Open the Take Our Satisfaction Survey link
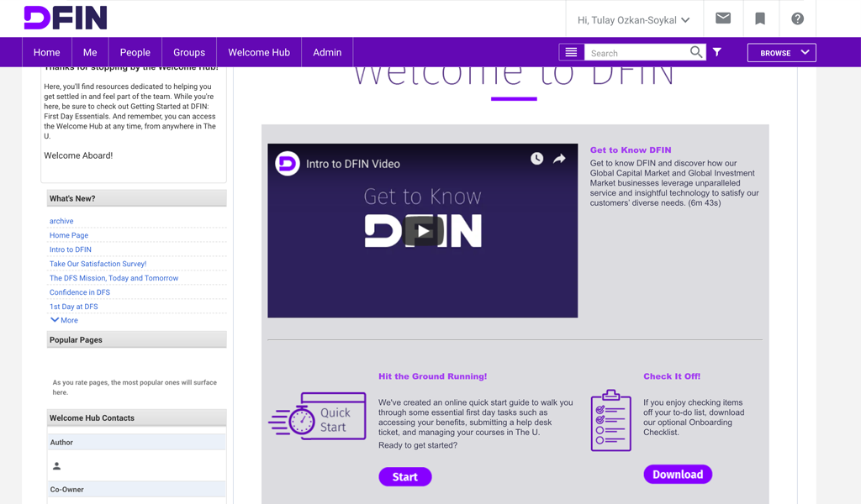 tap(98, 264)
